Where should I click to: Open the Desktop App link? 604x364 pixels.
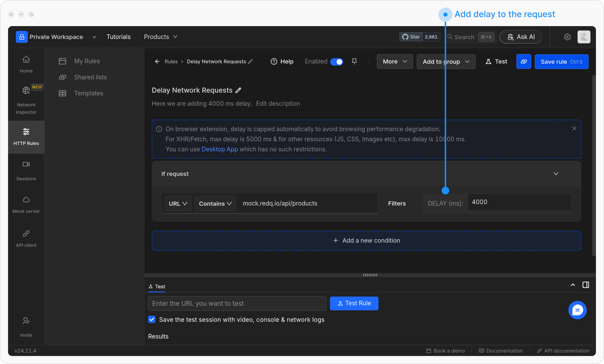(219, 149)
